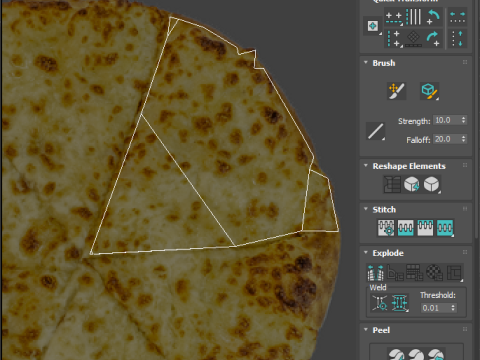Click the Stitch Custom icon

[x=445, y=228]
